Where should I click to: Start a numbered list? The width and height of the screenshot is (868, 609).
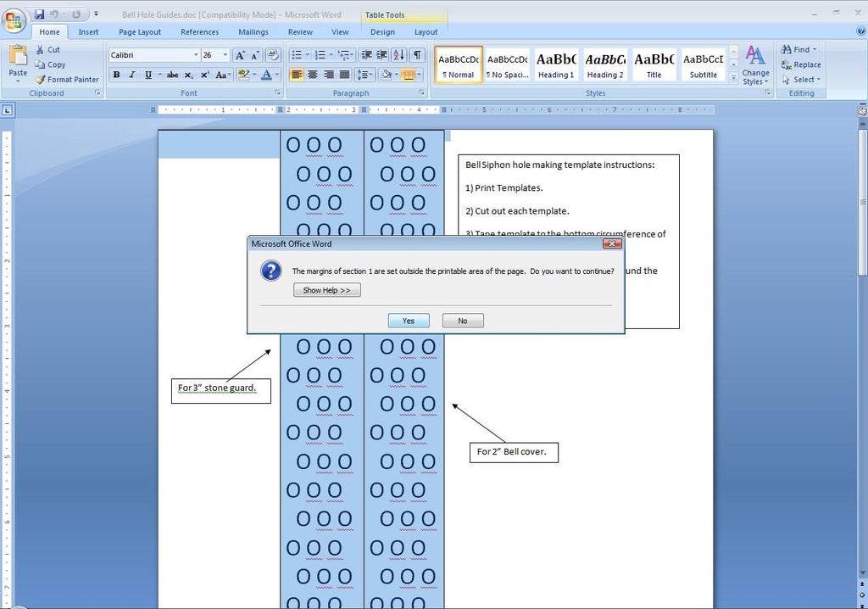point(320,55)
